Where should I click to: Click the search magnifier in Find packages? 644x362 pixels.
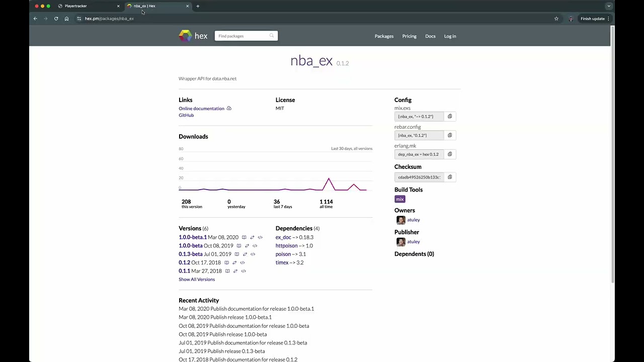click(272, 36)
